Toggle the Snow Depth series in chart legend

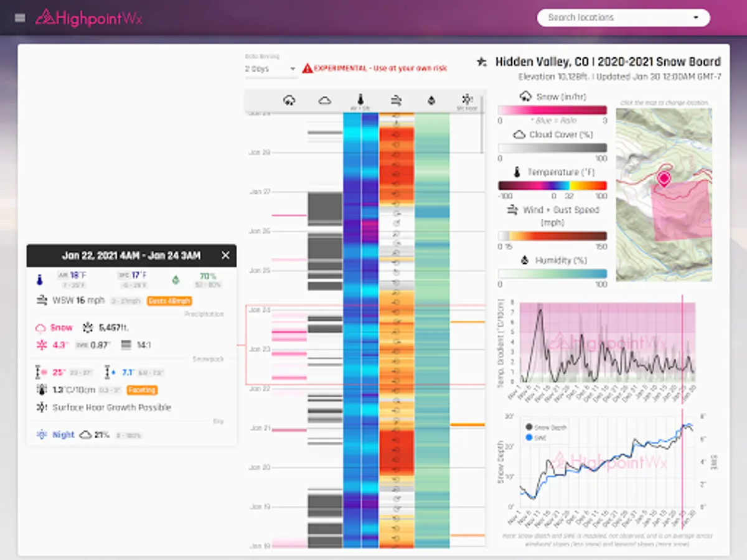tap(546, 428)
